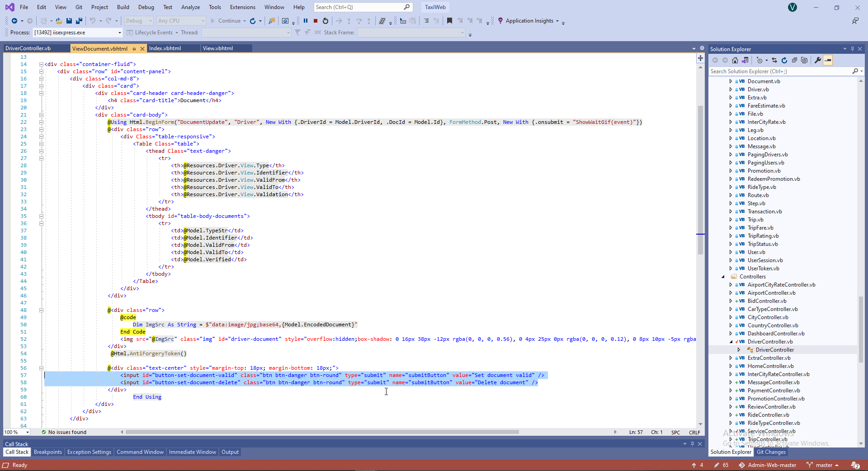
Task: Undo the last edit with the toolbar icon
Action: 93,21
